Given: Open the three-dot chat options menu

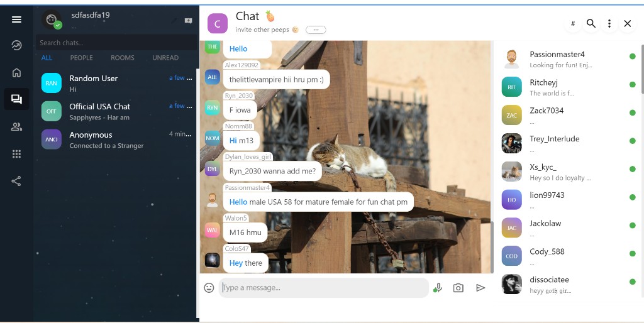Looking at the screenshot, I should click(609, 23).
